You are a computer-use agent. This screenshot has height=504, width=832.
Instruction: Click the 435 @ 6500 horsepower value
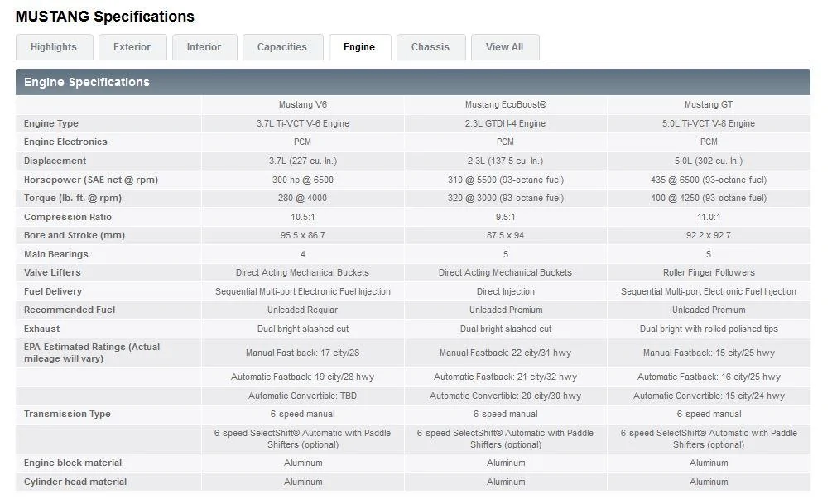point(709,180)
